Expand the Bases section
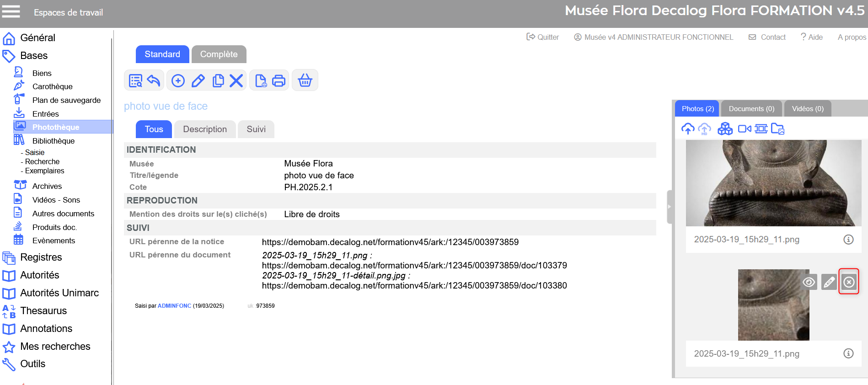Viewport: 868px width, 385px height. tap(34, 56)
